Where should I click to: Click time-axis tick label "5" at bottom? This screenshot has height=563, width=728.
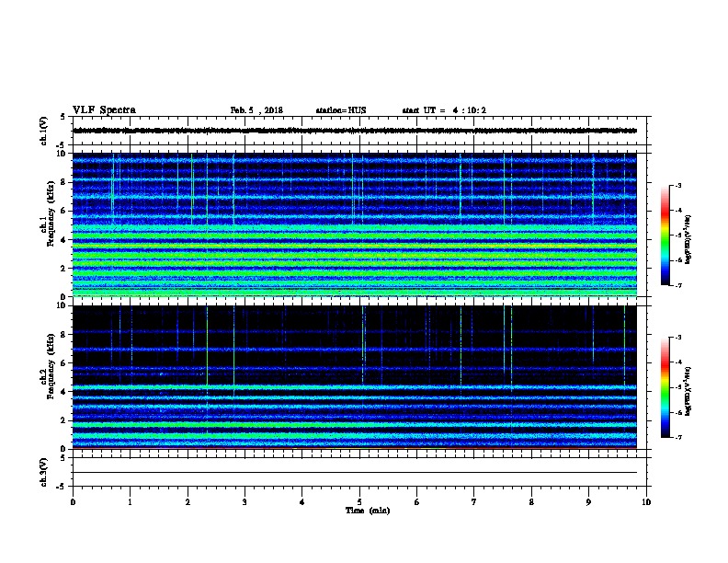[359, 501]
